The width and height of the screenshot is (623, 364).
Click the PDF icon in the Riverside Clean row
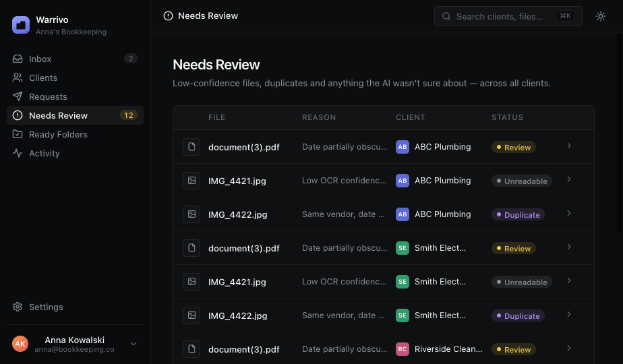coord(191,349)
